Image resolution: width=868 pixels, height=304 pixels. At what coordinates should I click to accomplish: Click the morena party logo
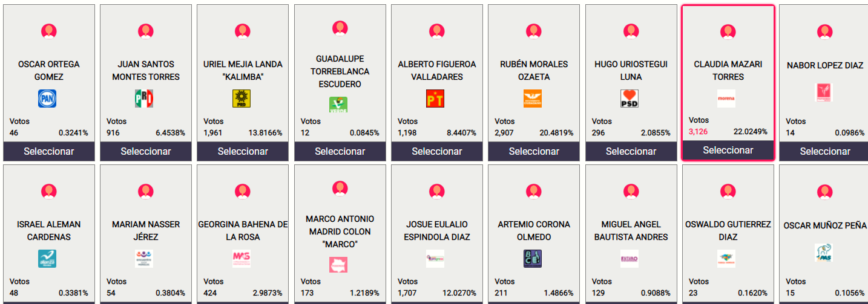(x=726, y=99)
